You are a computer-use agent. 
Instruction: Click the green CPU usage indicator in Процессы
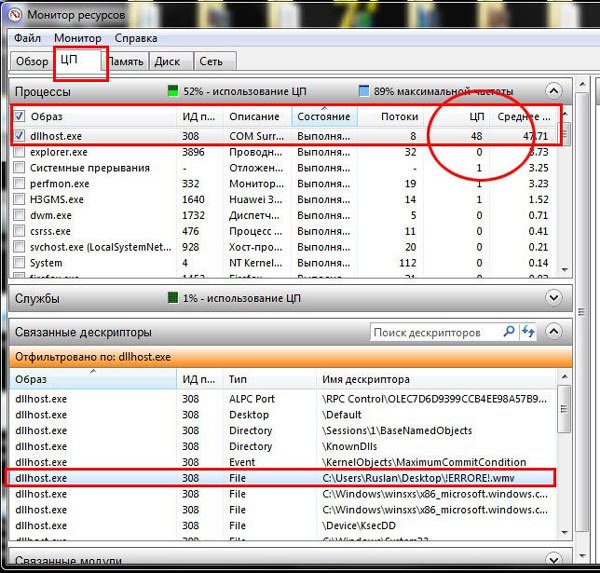pyautogui.click(x=173, y=91)
